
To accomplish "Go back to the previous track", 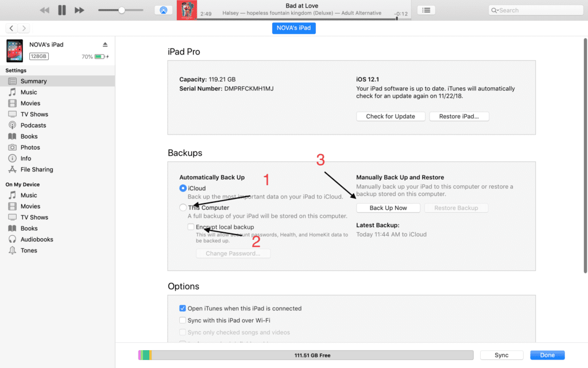I will [44, 10].
